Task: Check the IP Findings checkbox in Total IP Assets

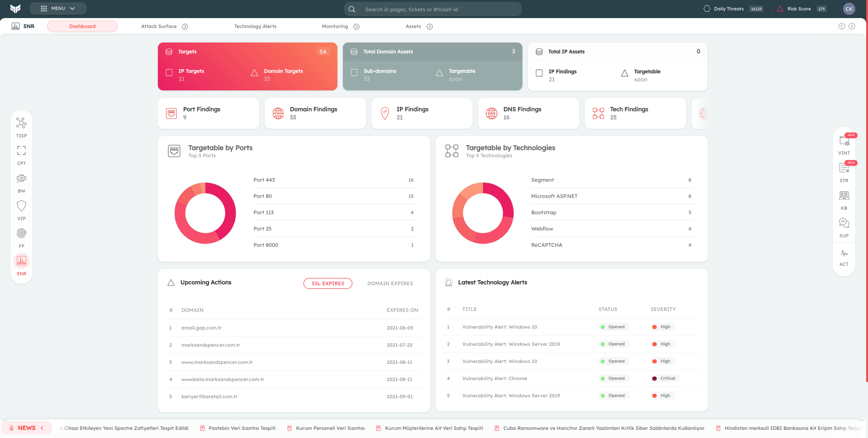Action: point(539,73)
